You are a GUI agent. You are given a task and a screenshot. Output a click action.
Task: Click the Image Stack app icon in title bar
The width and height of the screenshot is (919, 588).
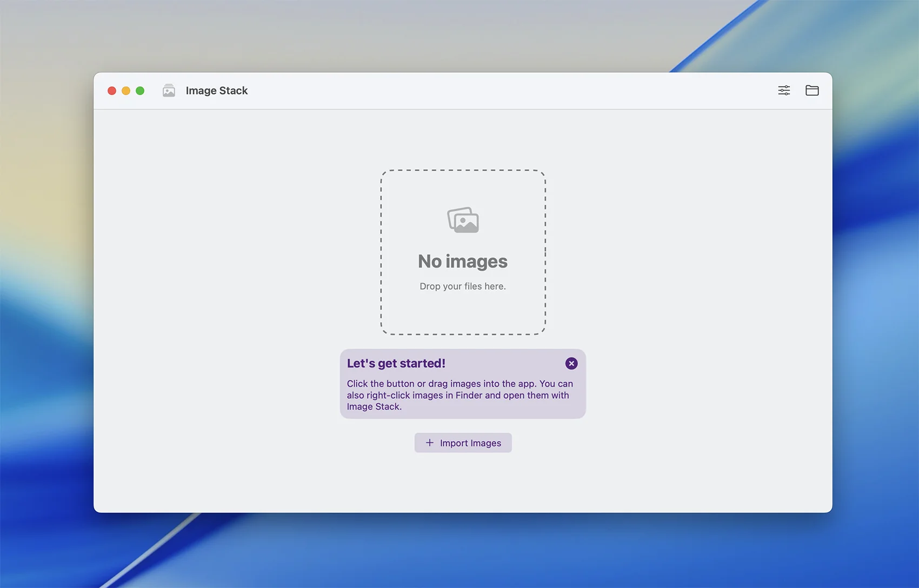[x=169, y=90]
